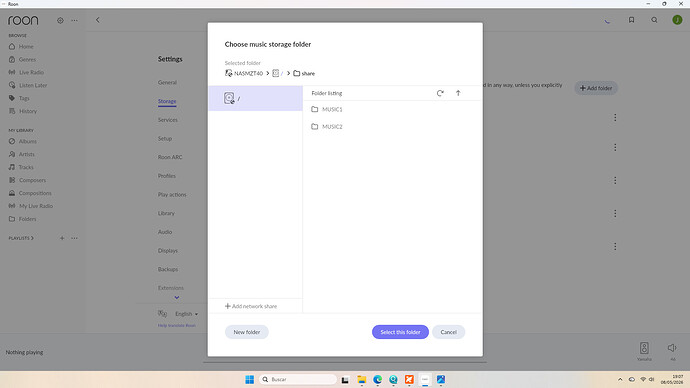Click the refresh folder listing icon
The image size is (690, 388).
click(x=440, y=93)
